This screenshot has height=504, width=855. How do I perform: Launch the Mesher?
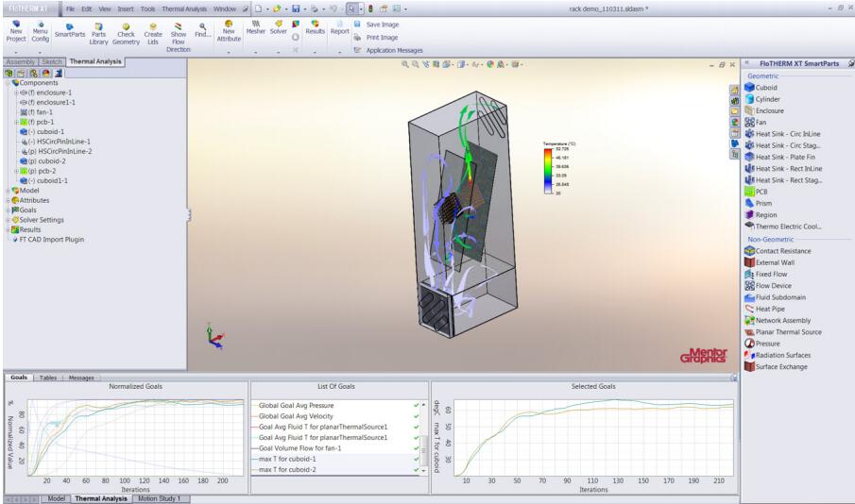(x=256, y=27)
